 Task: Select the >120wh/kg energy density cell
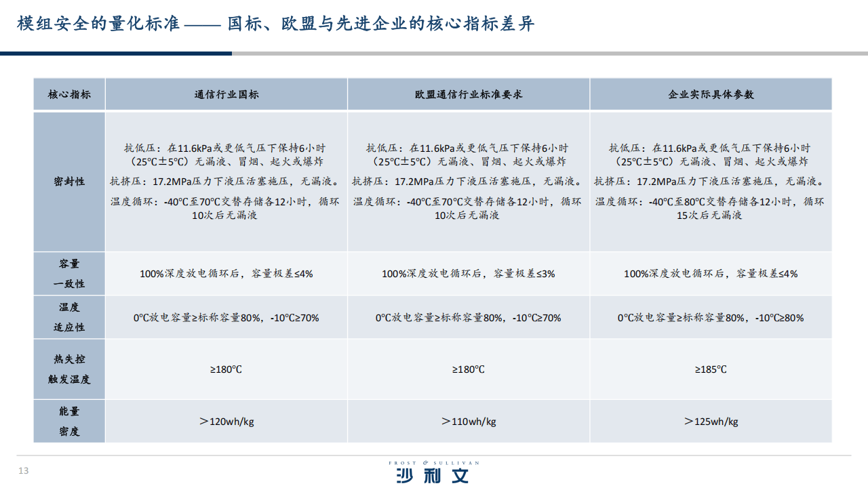click(226, 421)
